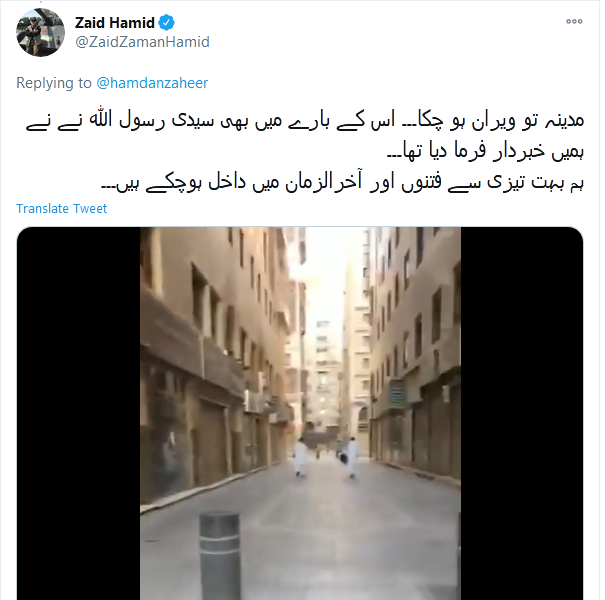Click the black left letterbox of the video
Image resolution: width=605 pixels, height=600 pixels.
tap(78, 413)
